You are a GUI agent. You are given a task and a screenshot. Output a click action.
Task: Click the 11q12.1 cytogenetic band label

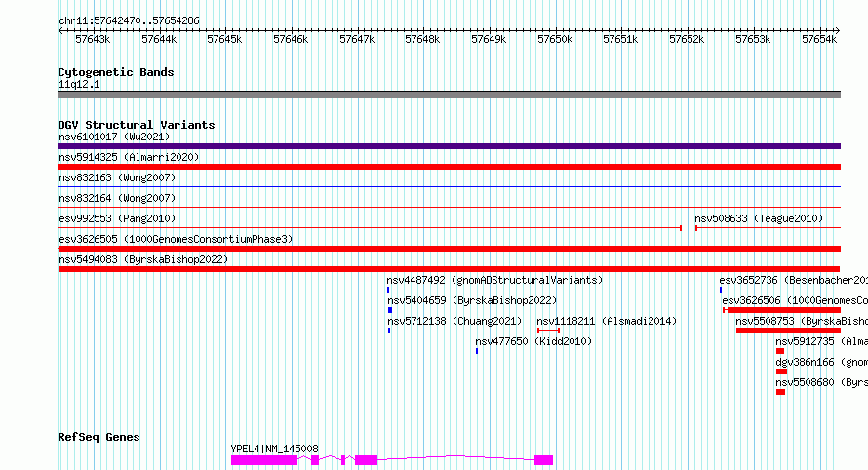[79, 84]
